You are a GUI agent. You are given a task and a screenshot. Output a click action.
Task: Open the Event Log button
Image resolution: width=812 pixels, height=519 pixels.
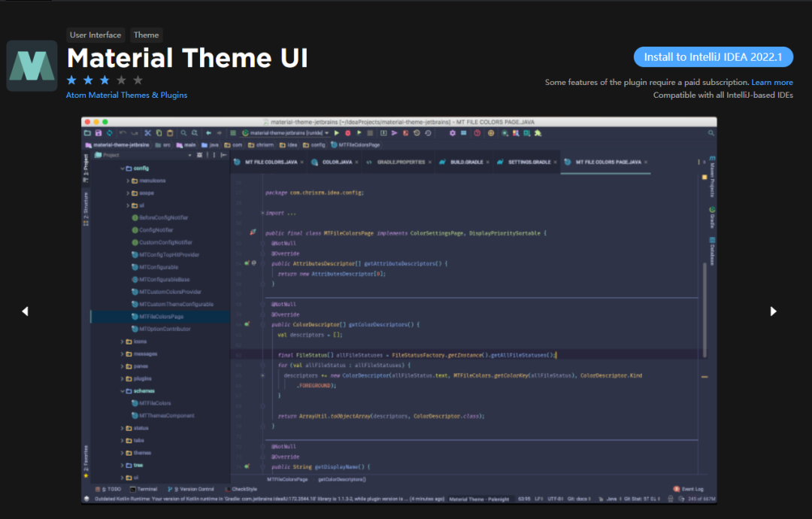tap(688, 489)
